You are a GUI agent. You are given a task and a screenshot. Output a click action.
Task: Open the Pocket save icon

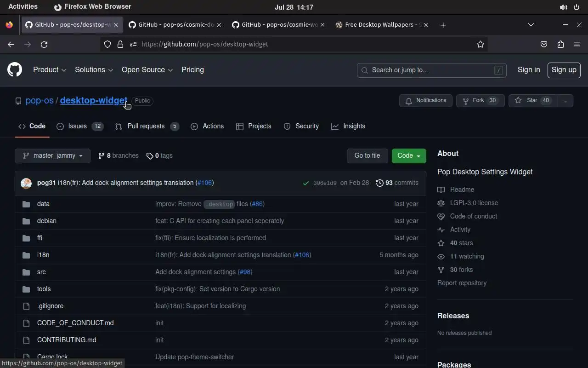544,44
